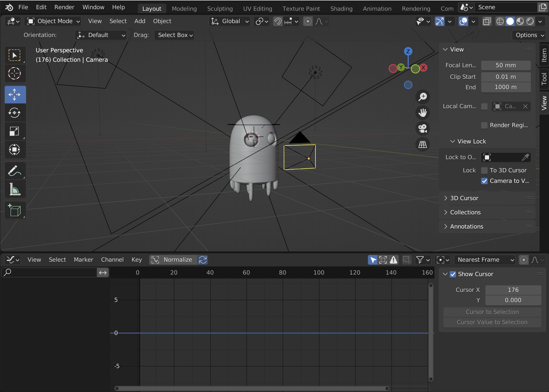The height and width of the screenshot is (392, 549).
Task: Click the graph editor channel search field
Action: point(50,272)
